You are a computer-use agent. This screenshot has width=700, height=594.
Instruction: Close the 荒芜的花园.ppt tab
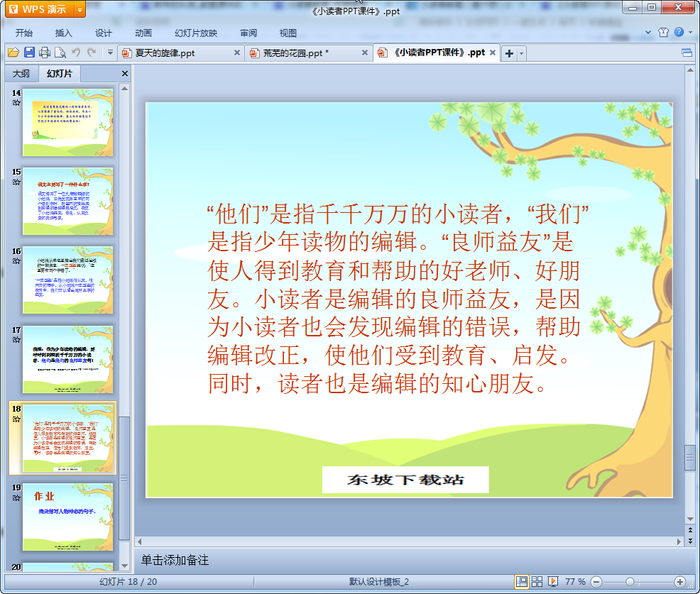point(365,53)
